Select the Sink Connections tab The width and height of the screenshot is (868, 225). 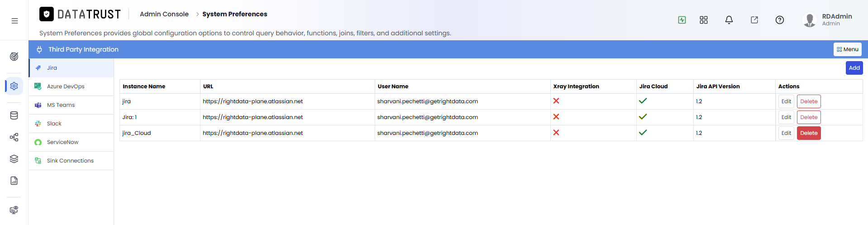[72, 161]
